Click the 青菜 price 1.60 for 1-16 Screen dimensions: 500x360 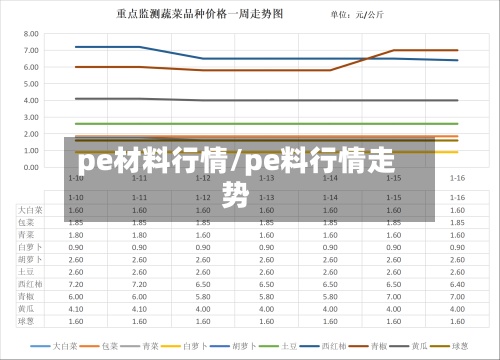[457, 235]
